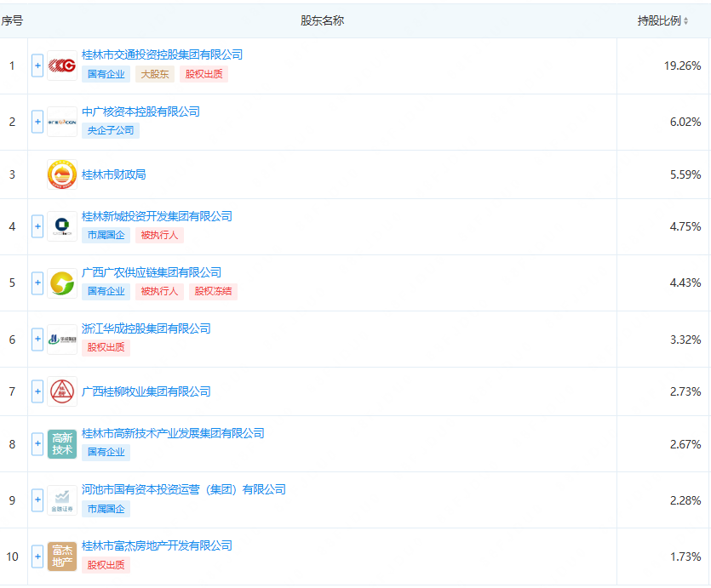Select the 3.32% shareholding value
The height and width of the screenshot is (588, 711).
pos(685,340)
